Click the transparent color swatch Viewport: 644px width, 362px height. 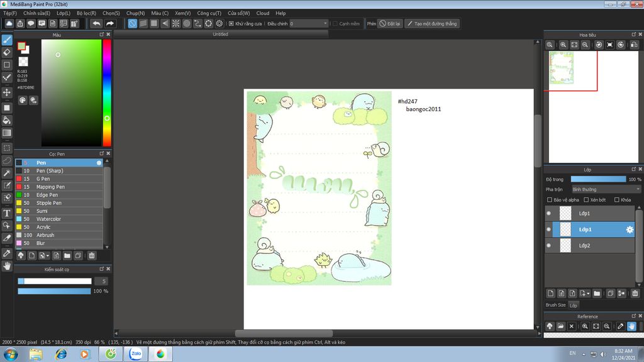pos(23,62)
